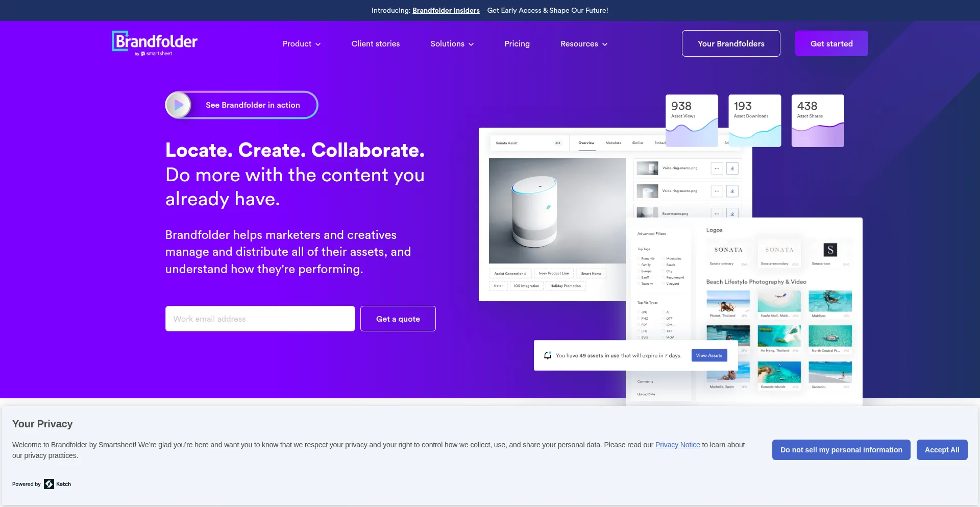The image size is (980, 507).
Task: Open Your Brandfolders
Action: 731,43
